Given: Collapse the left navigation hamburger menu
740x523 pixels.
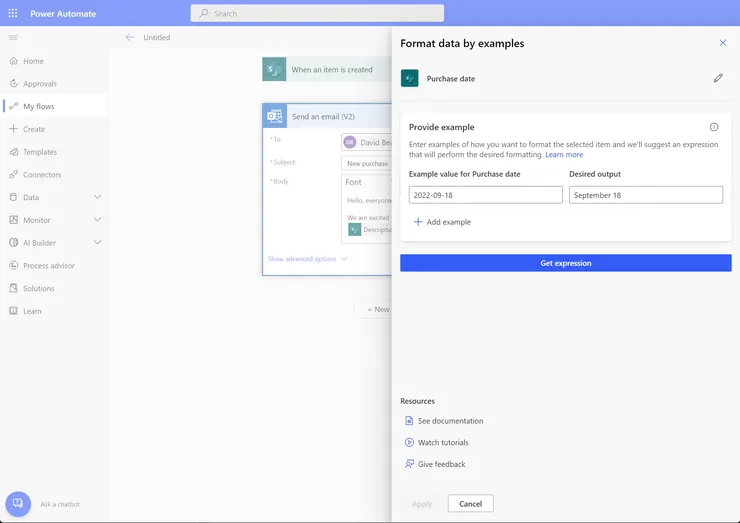Looking at the screenshot, I should pyautogui.click(x=13, y=37).
